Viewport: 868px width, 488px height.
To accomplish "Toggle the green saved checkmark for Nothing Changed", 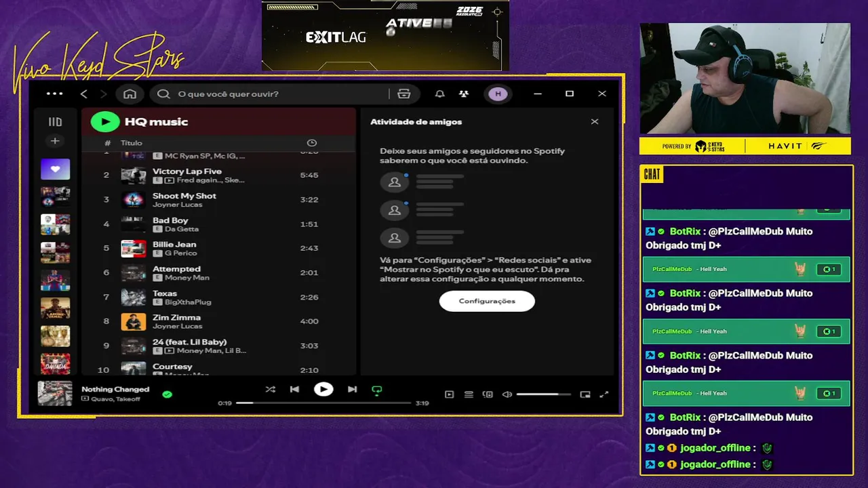I will coord(167,394).
